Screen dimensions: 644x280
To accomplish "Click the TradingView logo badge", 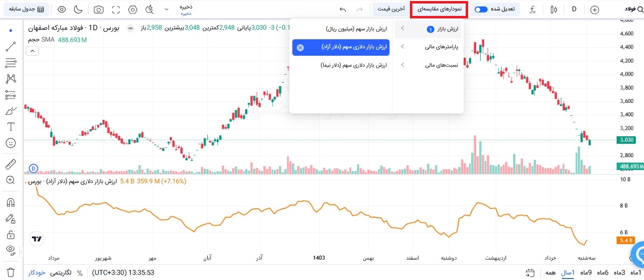I will tap(36, 239).
